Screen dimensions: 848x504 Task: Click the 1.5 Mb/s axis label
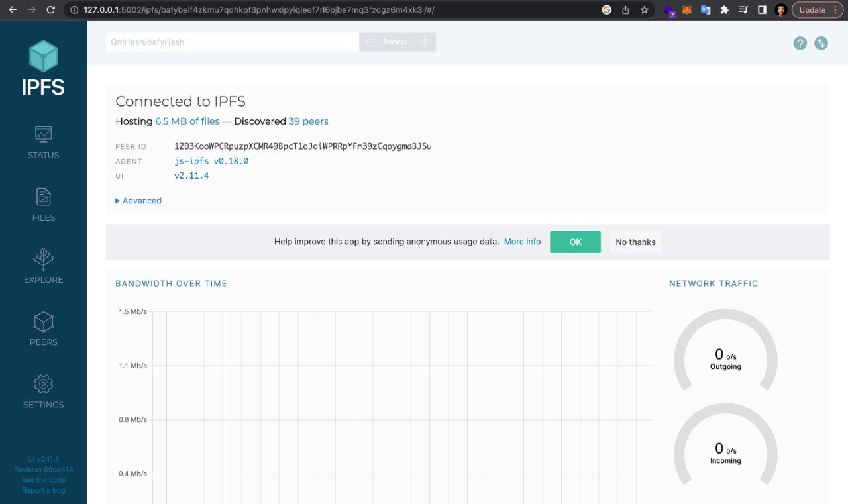pyautogui.click(x=133, y=311)
